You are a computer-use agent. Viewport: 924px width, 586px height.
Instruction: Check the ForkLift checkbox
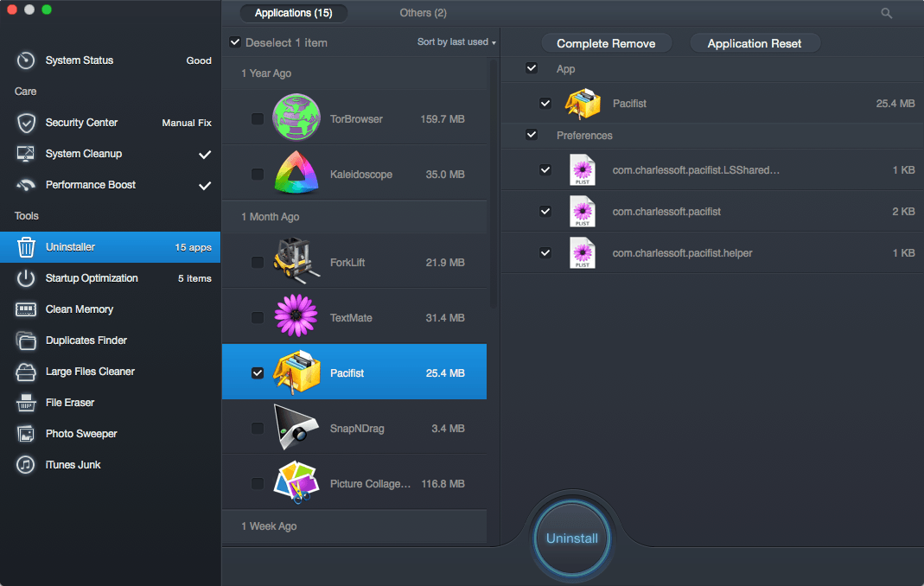pos(258,263)
